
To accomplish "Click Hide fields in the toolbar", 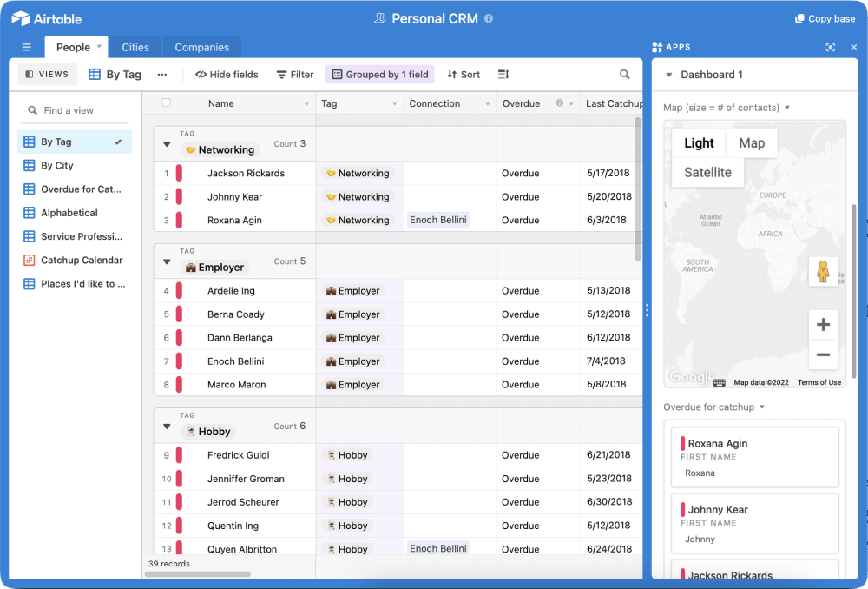I will tap(227, 74).
